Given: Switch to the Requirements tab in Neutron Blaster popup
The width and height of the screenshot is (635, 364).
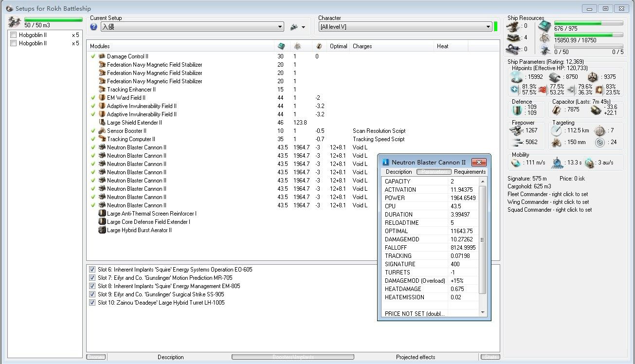Looking at the screenshot, I should [470, 172].
